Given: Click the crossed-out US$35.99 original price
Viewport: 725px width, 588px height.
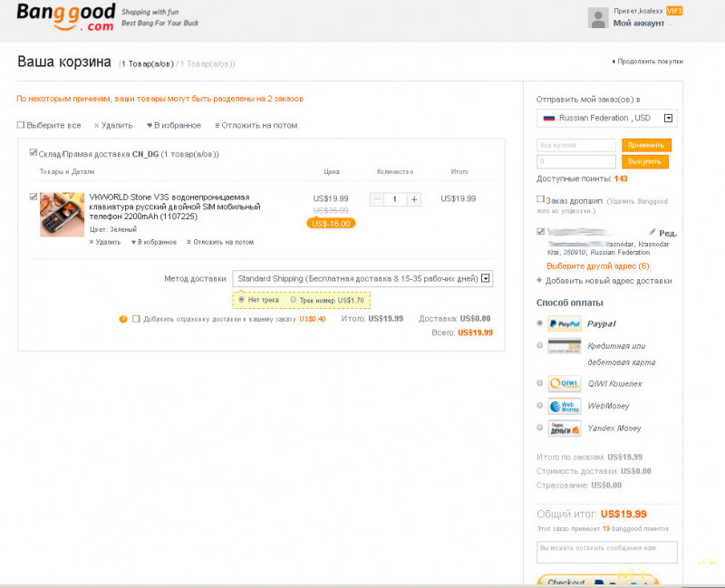Looking at the screenshot, I should 331,211.
